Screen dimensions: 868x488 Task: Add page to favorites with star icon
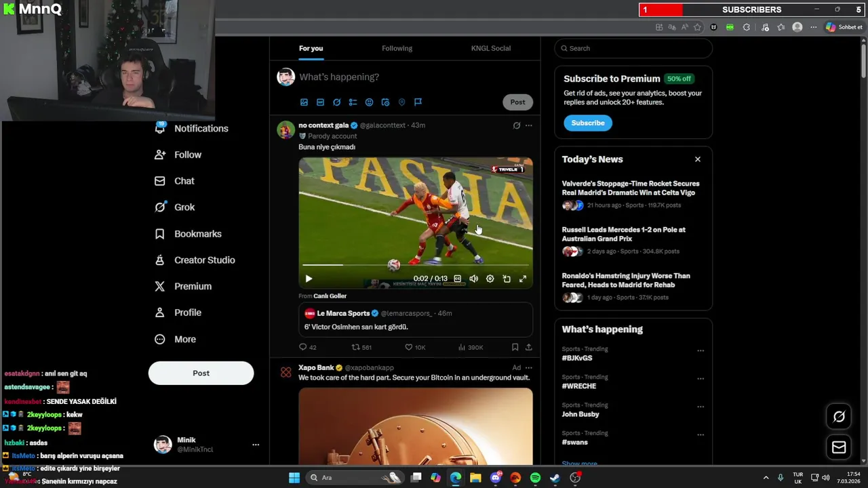697,27
